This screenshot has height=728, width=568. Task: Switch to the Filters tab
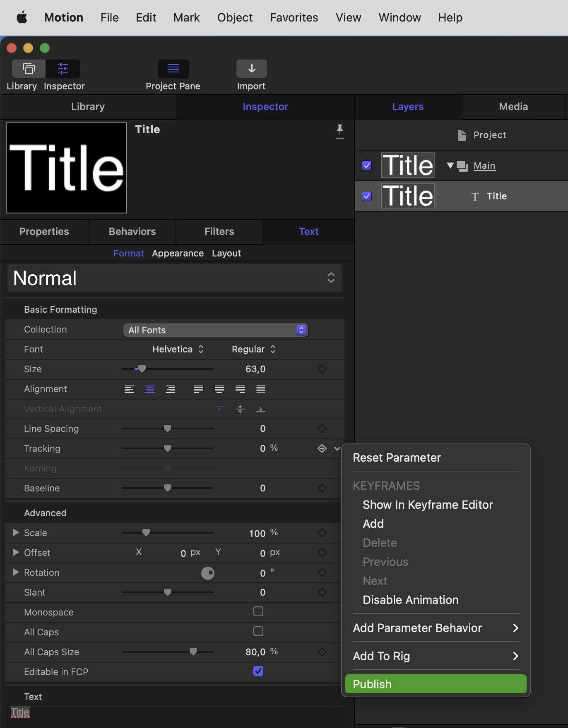click(x=219, y=232)
